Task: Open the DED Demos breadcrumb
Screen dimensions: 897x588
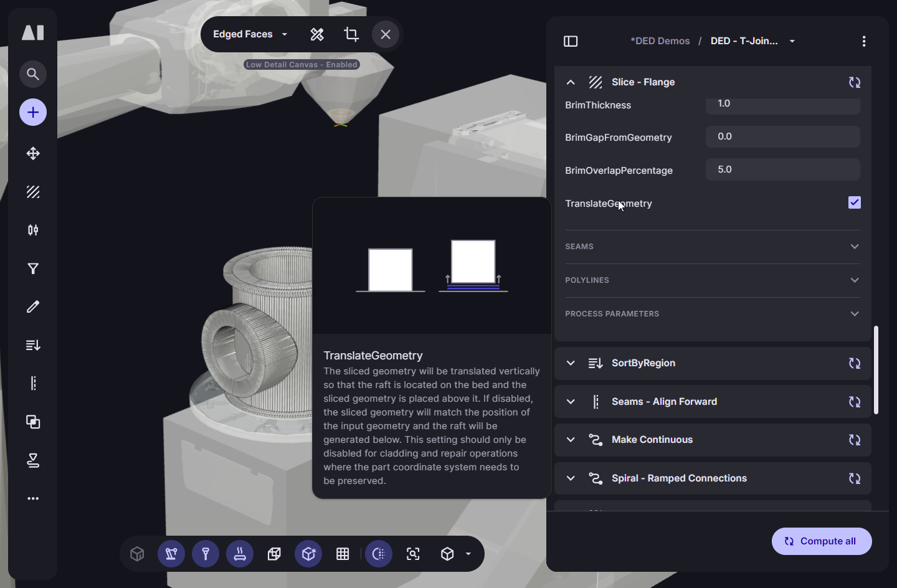Action: 660,41
